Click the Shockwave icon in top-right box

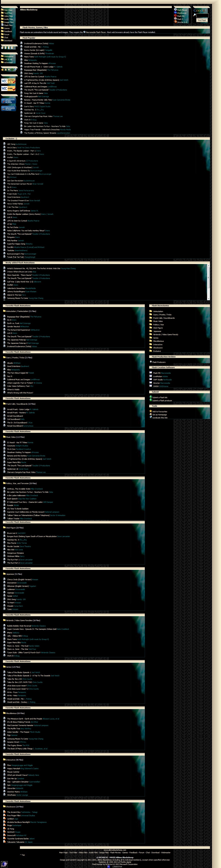(175, 13)
